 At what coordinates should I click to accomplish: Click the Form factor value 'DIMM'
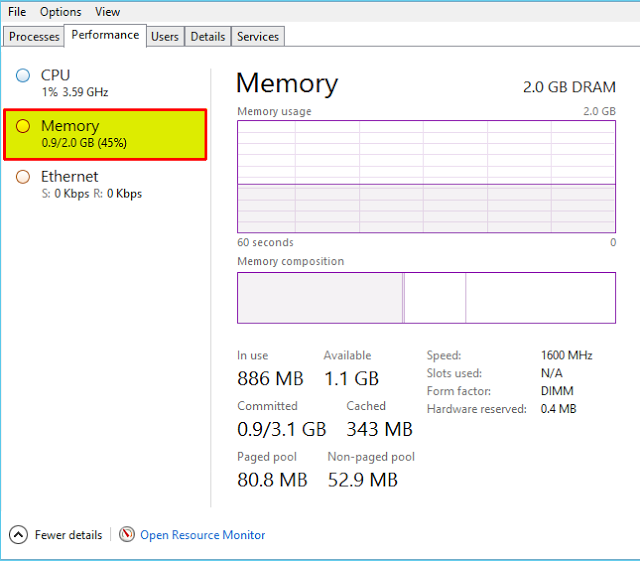[x=557, y=391]
